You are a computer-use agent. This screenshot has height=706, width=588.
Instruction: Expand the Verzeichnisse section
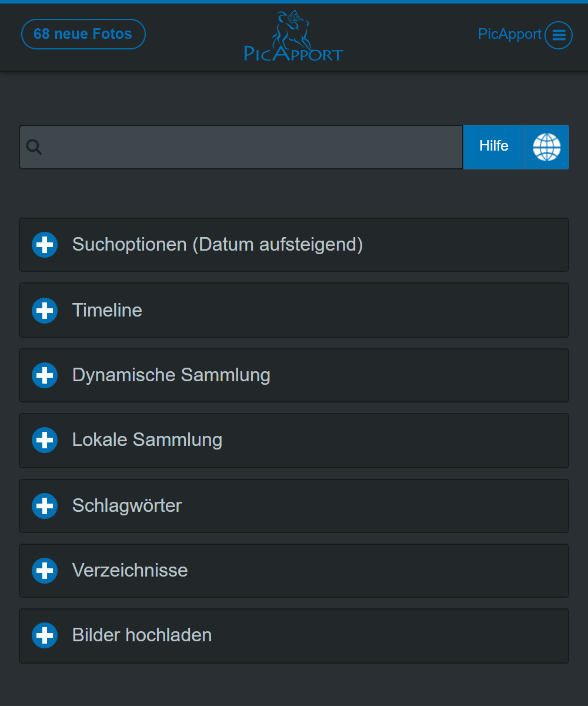130,570
